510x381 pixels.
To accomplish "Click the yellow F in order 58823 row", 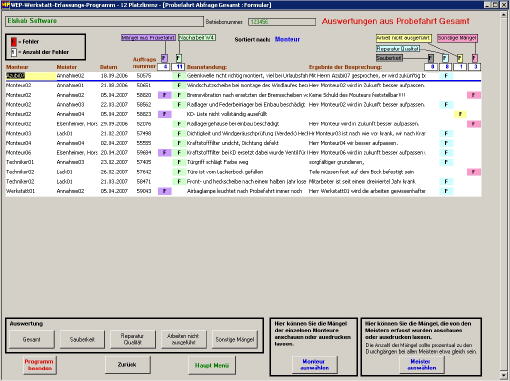I will [460, 114].
